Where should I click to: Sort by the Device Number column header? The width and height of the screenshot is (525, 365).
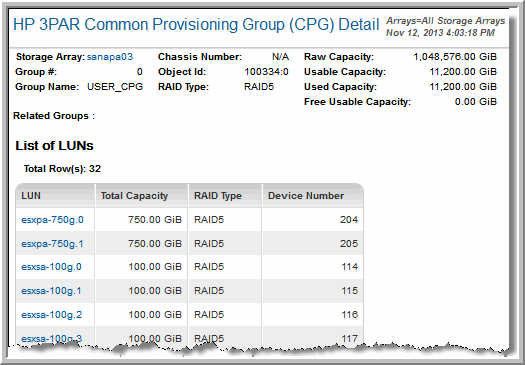(313, 196)
